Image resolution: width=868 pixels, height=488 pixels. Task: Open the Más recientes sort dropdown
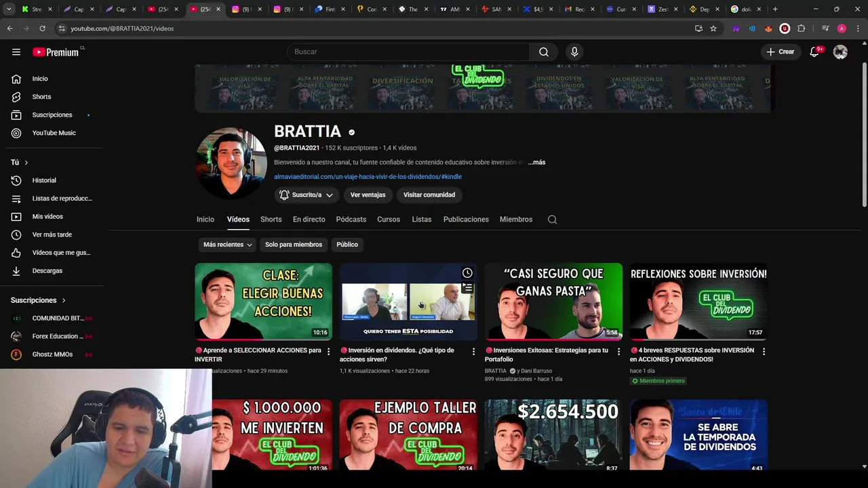pyautogui.click(x=228, y=245)
